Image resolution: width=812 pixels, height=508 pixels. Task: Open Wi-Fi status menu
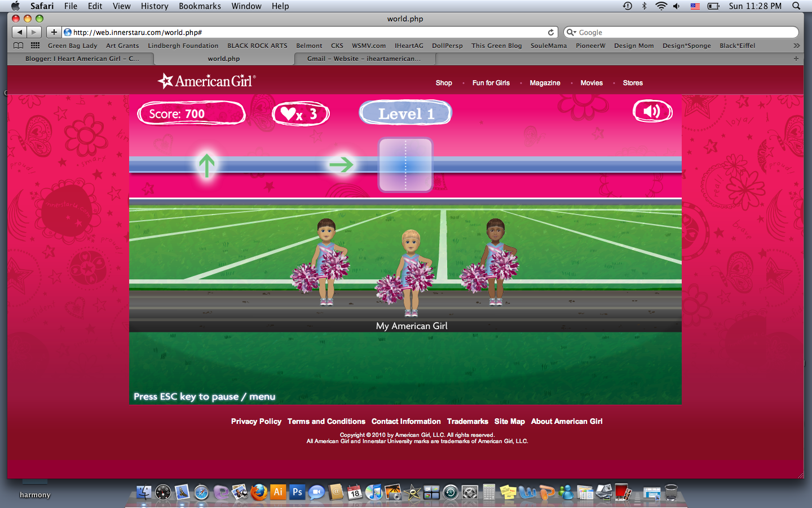660,6
